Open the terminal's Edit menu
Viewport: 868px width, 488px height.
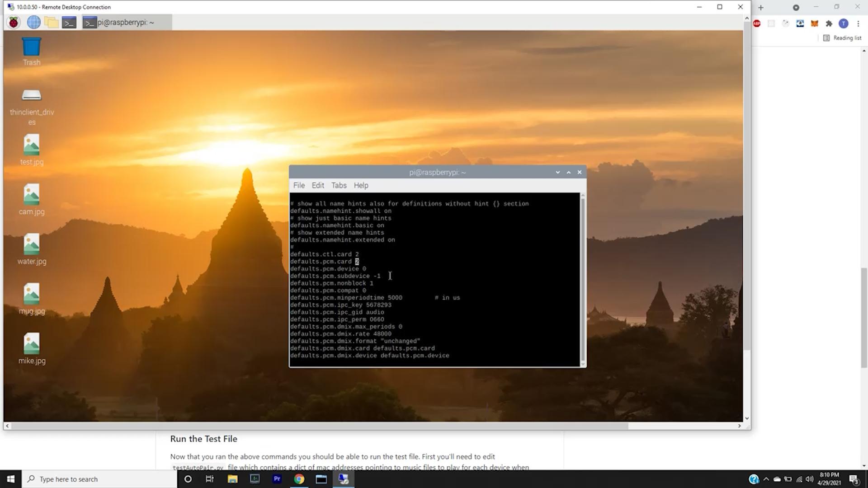click(318, 185)
